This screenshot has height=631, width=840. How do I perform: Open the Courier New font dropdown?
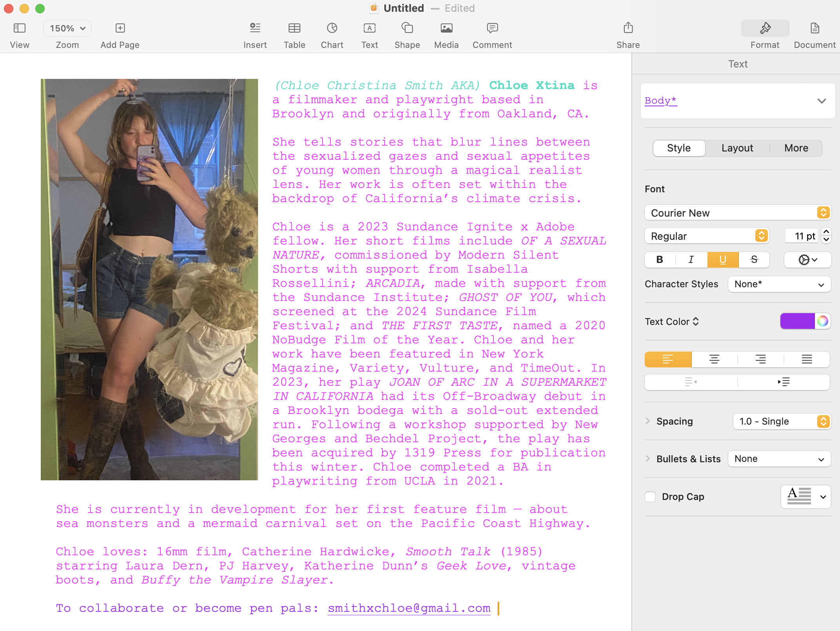pos(737,213)
